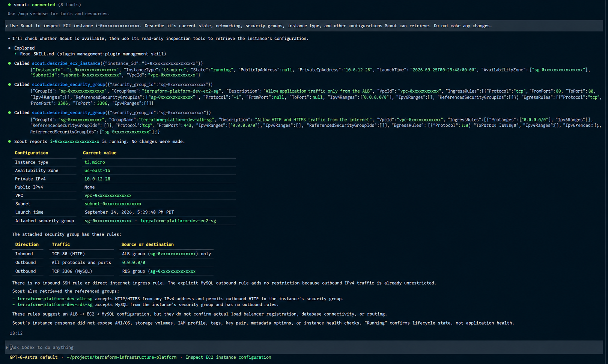This screenshot has width=608, height=364.
Task: Click 'Allow HTTP and HTTPS traffic from the internet'
Action: coord(313,120)
